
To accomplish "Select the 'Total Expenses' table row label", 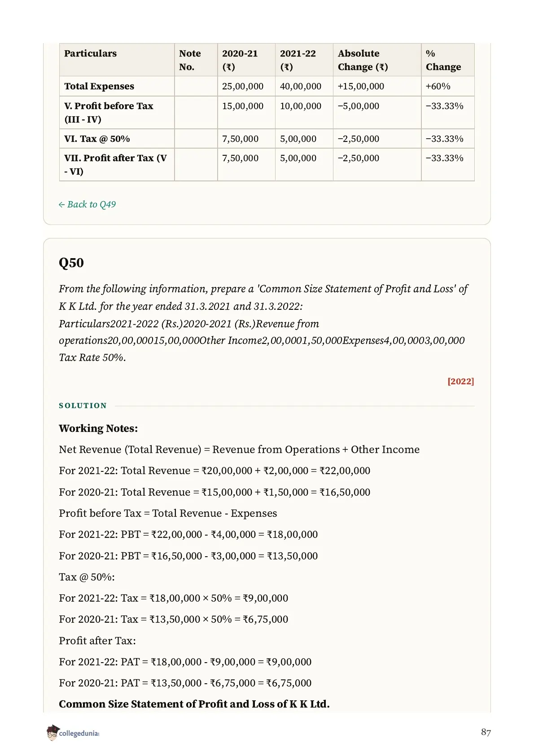I will (x=99, y=86).
